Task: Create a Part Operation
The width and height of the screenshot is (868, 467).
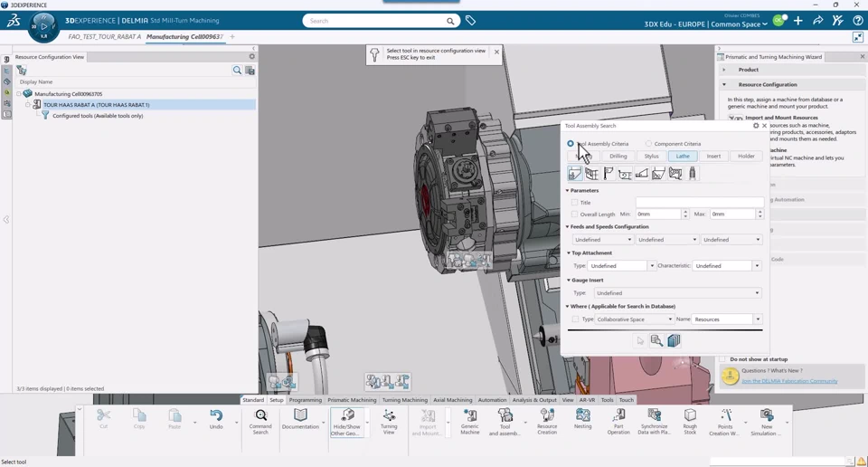Action: click(618, 416)
